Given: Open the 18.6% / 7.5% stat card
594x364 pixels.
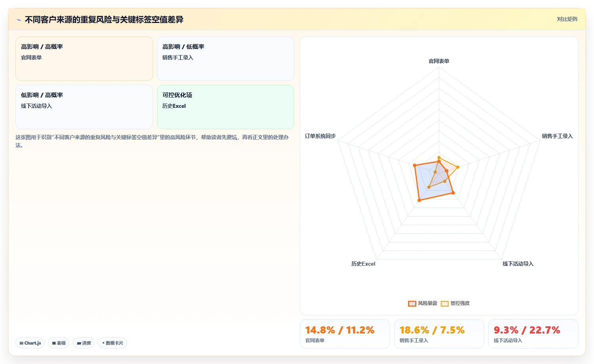Looking at the screenshot, I should point(439,334).
